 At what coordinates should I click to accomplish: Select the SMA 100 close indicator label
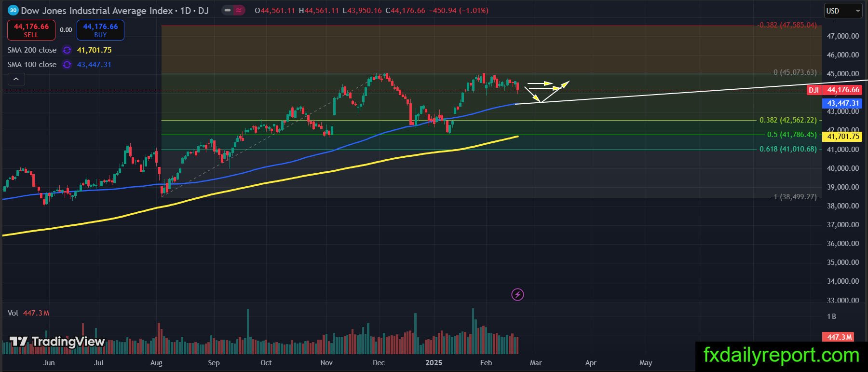pyautogui.click(x=32, y=65)
